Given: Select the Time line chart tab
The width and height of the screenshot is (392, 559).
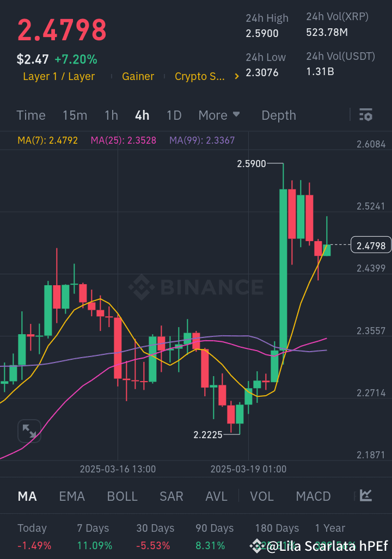Looking at the screenshot, I should 31,115.
